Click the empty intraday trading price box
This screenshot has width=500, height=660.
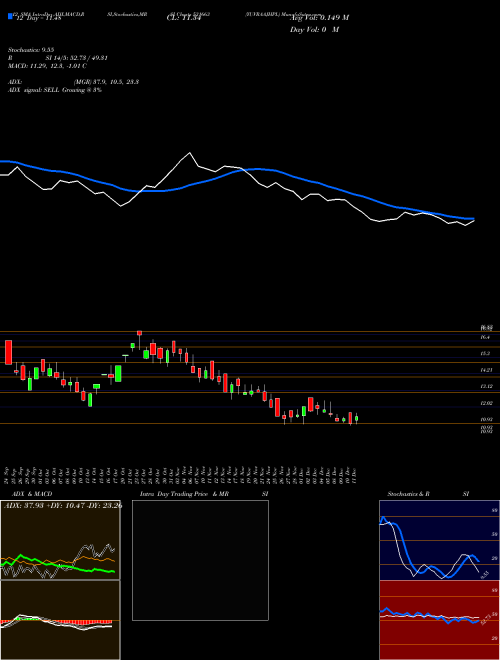(x=200, y=560)
